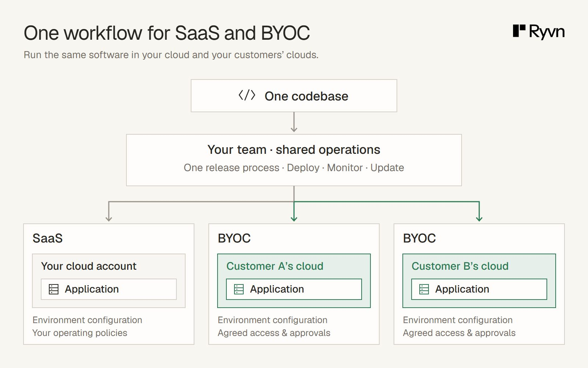588x368 pixels.
Task: Click the BYOC heading above Customer B's cloud
Action: tap(419, 238)
